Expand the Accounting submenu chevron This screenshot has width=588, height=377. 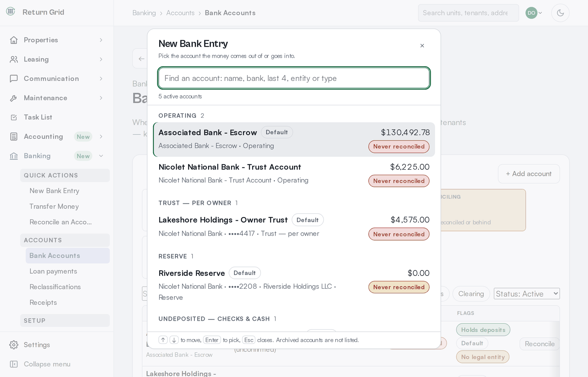tap(101, 136)
